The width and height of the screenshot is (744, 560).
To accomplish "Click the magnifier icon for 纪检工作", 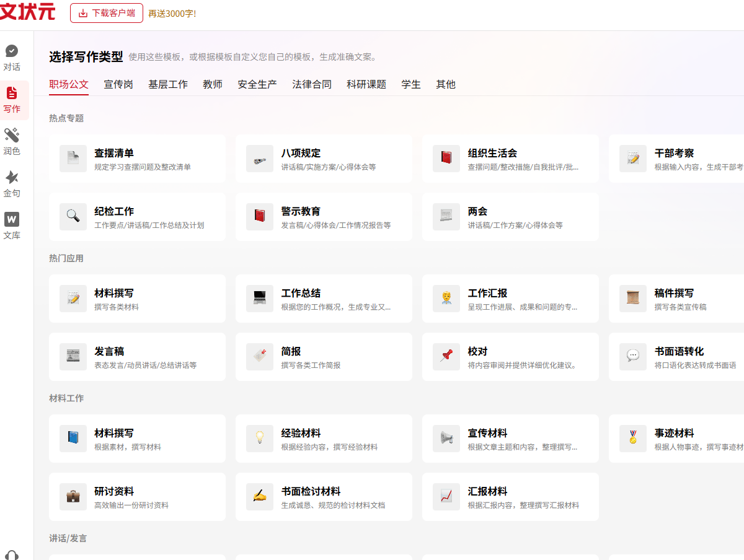I will click(73, 217).
